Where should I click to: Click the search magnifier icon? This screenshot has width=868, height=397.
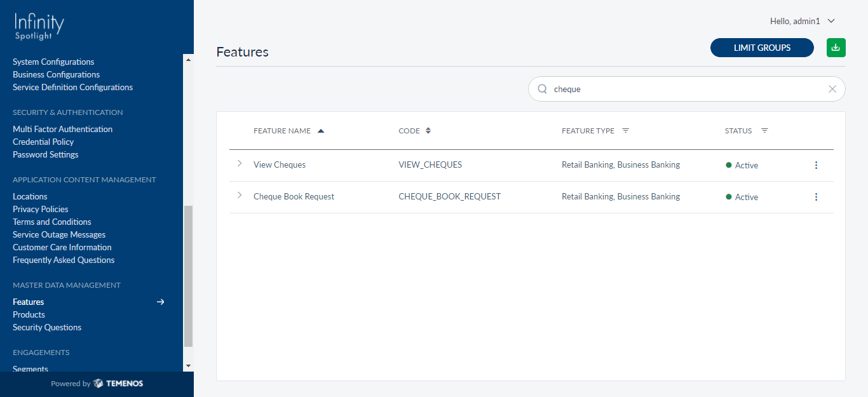542,89
